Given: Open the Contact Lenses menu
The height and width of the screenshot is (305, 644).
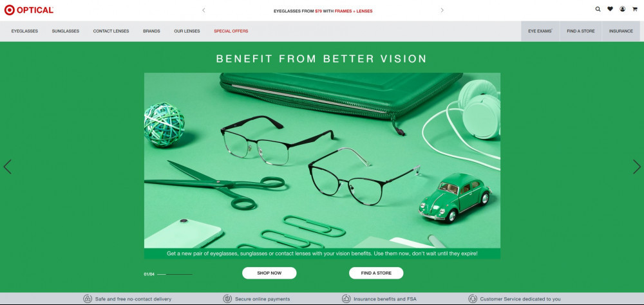Looking at the screenshot, I should 111,31.
